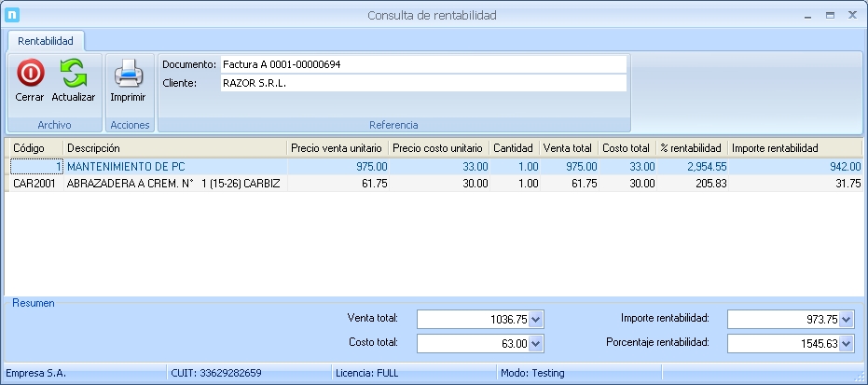Minimize the Consulta de rentabilidad window
868x385 pixels.
click(x=808, y=16)
